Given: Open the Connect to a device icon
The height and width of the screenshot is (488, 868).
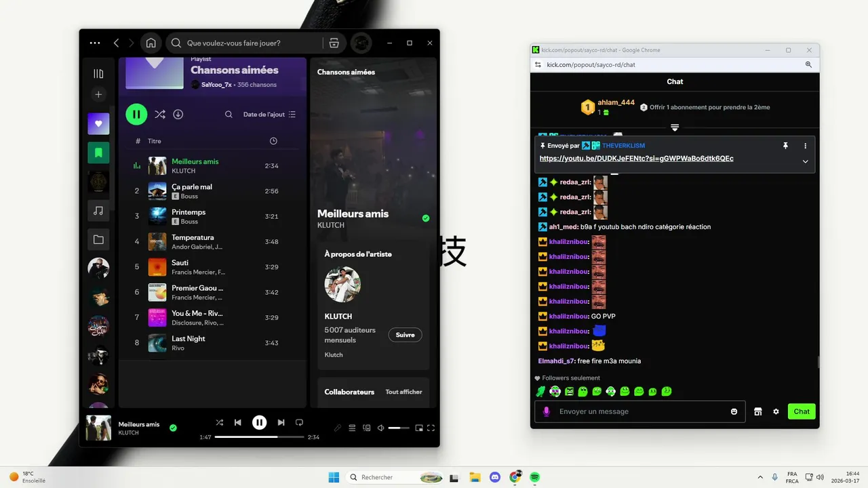Looking at the screenshot, I should 367,428.
